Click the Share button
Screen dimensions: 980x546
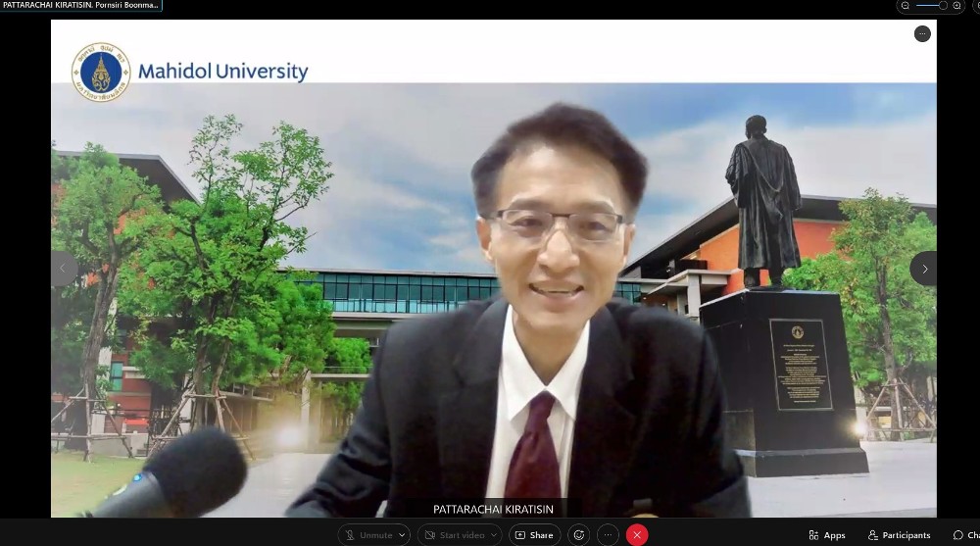coord(534,535)
